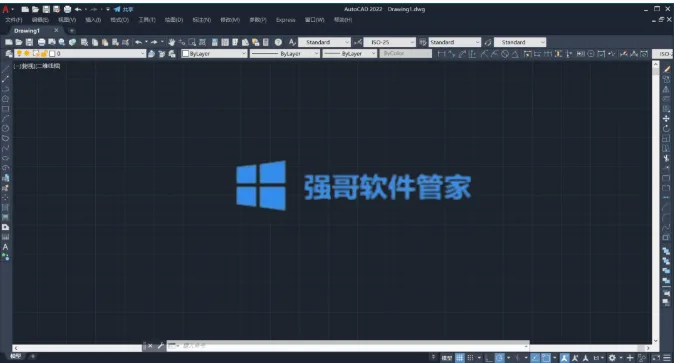Select the Move tool in modify toolbar
This screenshot has height=363, width=674.
pyautogui.click(x=666, y=118)
